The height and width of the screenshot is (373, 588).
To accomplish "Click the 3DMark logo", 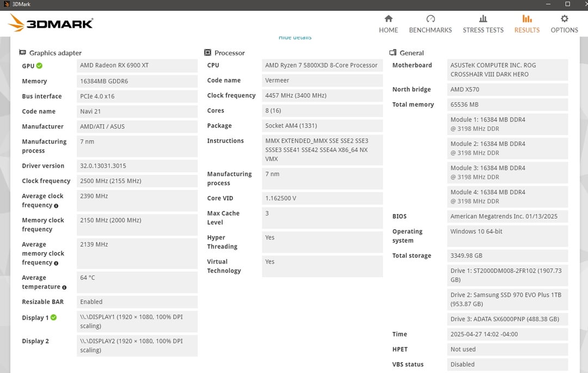I will pyautogui.click(x=51, y=23).
